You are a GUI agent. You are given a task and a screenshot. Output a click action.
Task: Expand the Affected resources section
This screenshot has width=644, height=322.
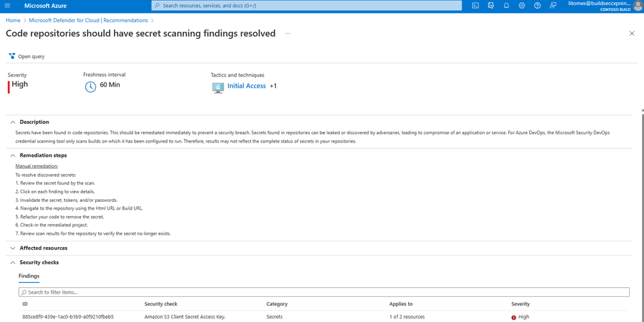(13, 248)
